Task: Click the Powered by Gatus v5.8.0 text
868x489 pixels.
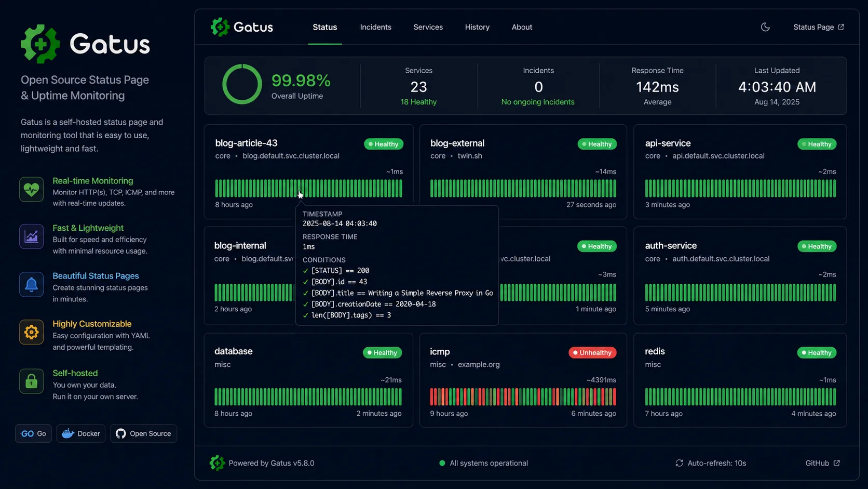Action: pos(272,463)
